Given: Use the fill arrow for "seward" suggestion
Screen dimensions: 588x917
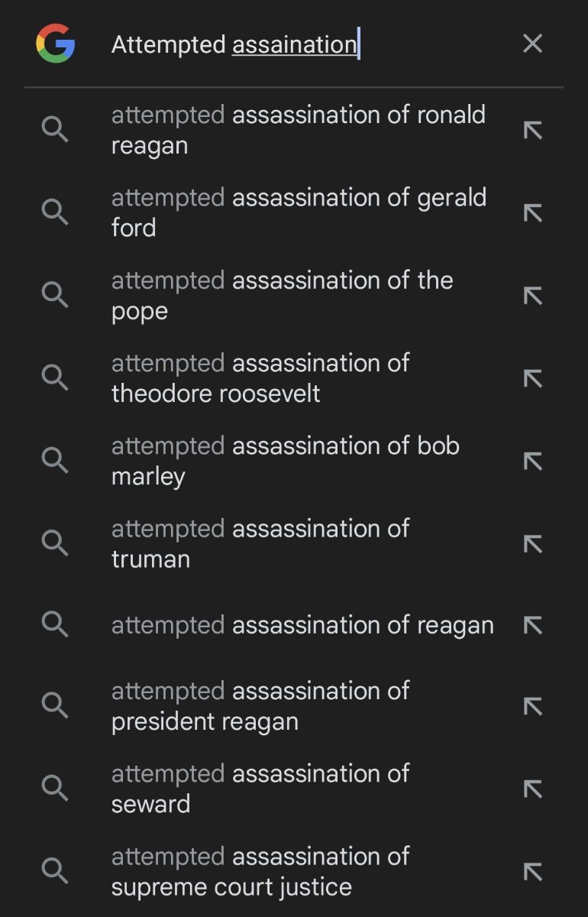Looking at the screenshot, I should click(532, 788).
